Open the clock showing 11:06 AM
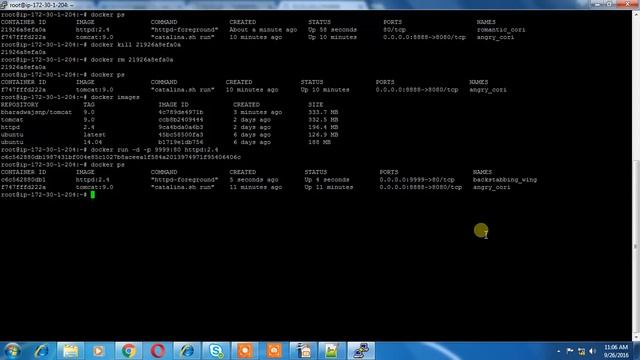 [616, 351]
